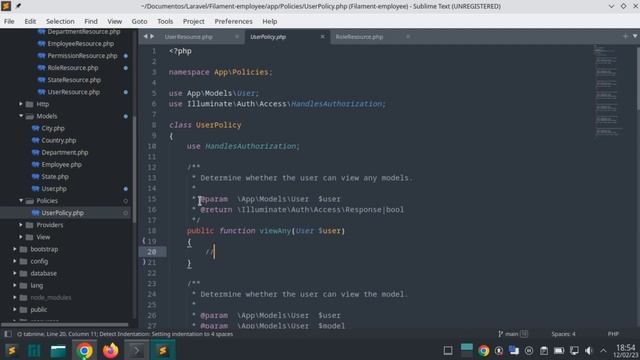Expand the lang folder
This screenshot has height=360, width=640.
point(15,285)
